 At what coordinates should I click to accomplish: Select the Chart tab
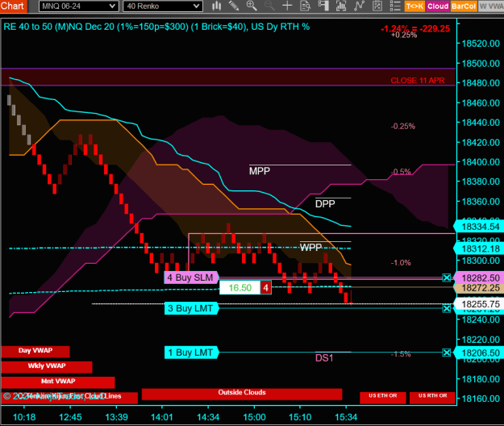pos(13,6)
